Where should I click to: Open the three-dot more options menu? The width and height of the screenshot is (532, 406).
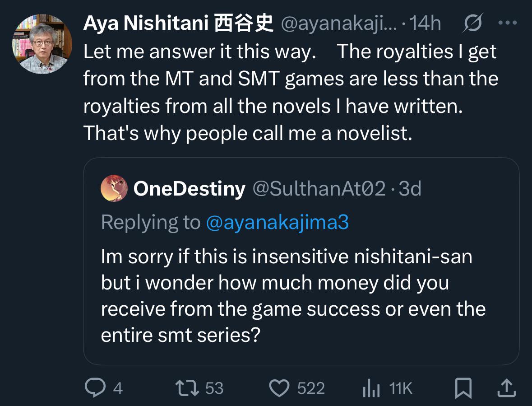pyautogui.click(x=508, y=23)
